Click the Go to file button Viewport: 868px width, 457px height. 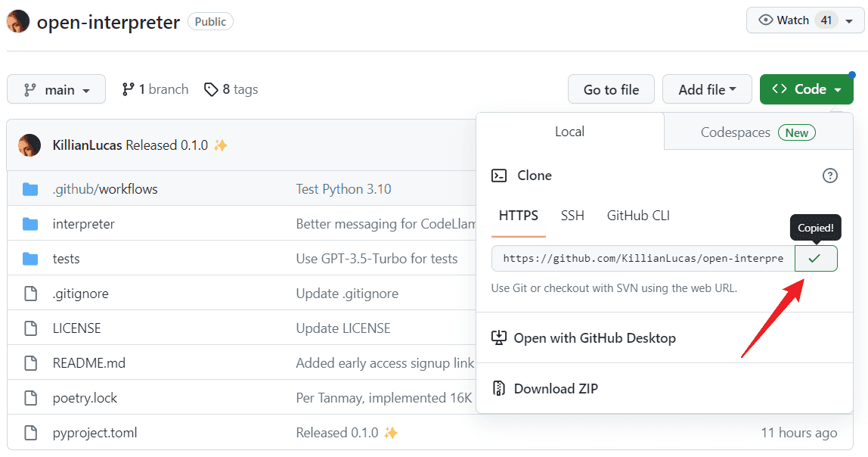[611, 89]
